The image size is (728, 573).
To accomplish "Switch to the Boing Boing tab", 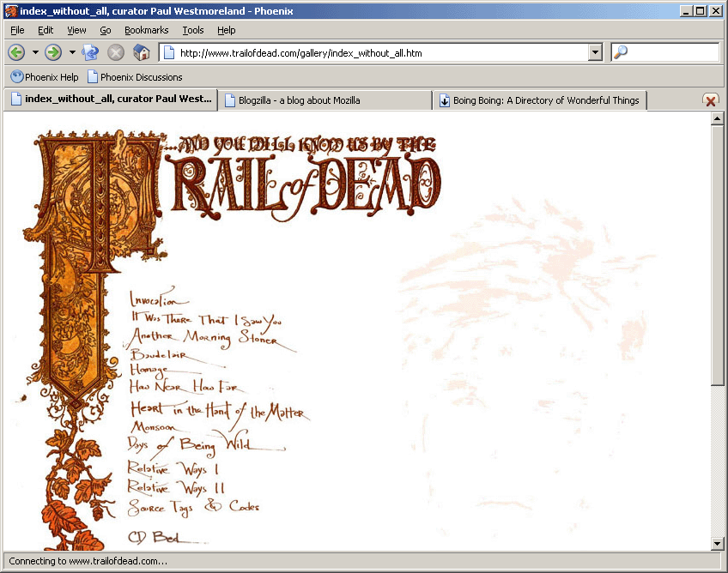I will (539, 100).
